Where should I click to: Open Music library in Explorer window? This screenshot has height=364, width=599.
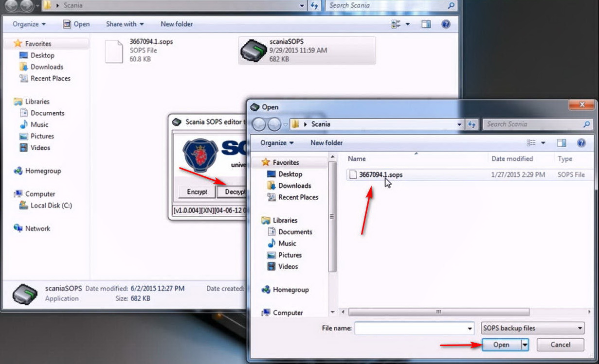pyautogui.click(x=39, y=124)
